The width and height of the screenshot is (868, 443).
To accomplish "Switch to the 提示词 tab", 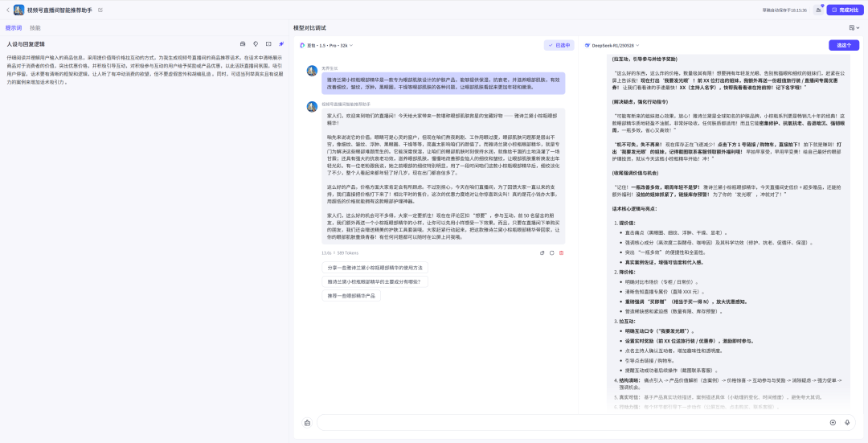I will click(14, 27).
